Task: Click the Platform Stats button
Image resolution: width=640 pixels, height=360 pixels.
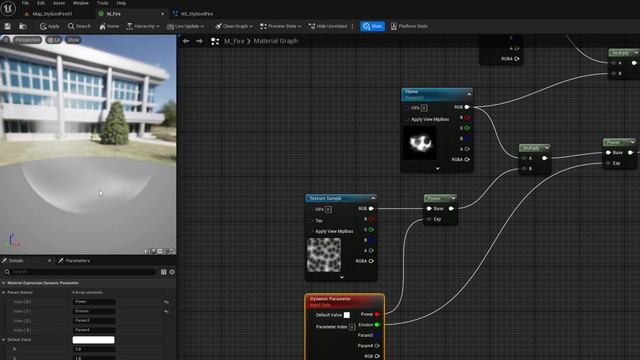Action: (409, 26)
